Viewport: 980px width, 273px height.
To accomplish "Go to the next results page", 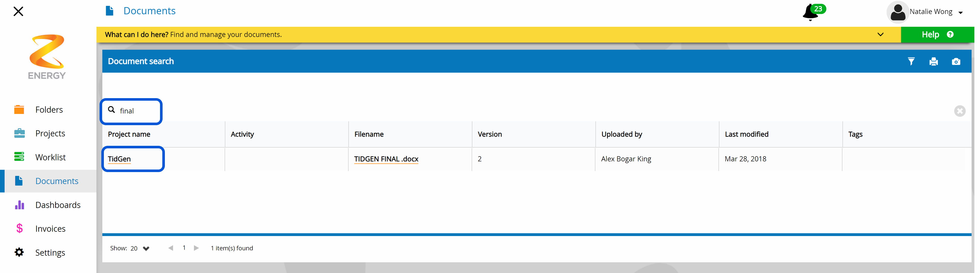I will tap(196, 248).
